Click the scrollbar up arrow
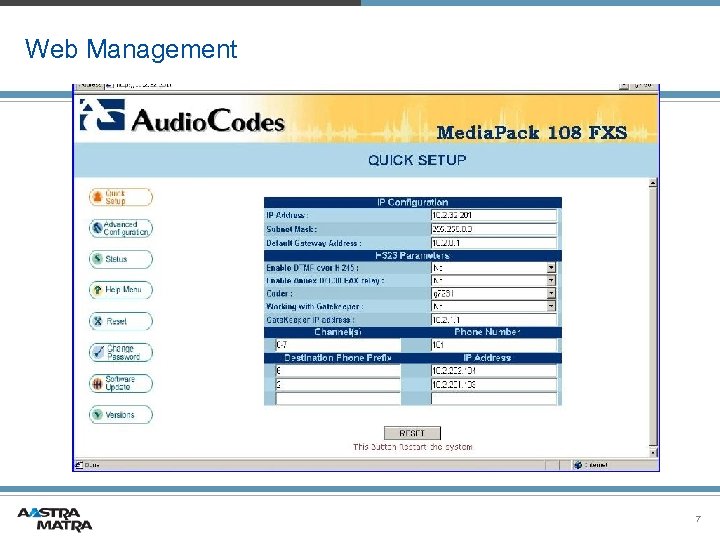720x540 pixels. coord(653,183)
